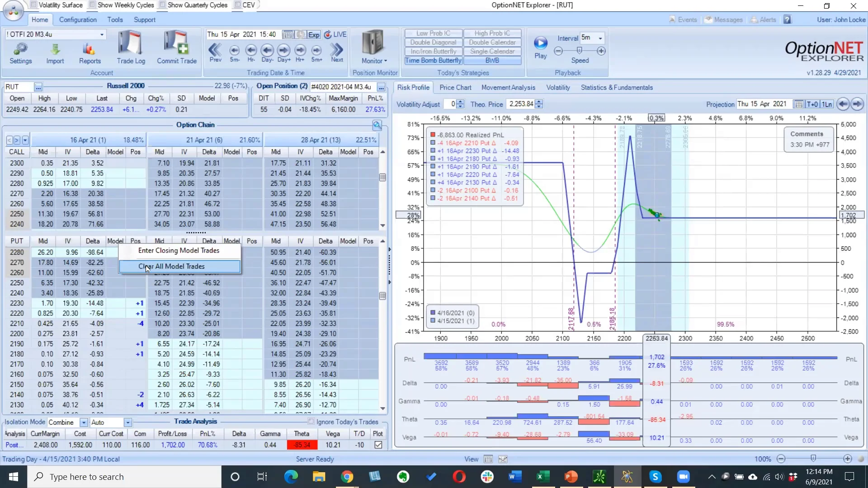Click the Theo. Price spinner arrows
This screenshot has height=488, width=868.
539,104
